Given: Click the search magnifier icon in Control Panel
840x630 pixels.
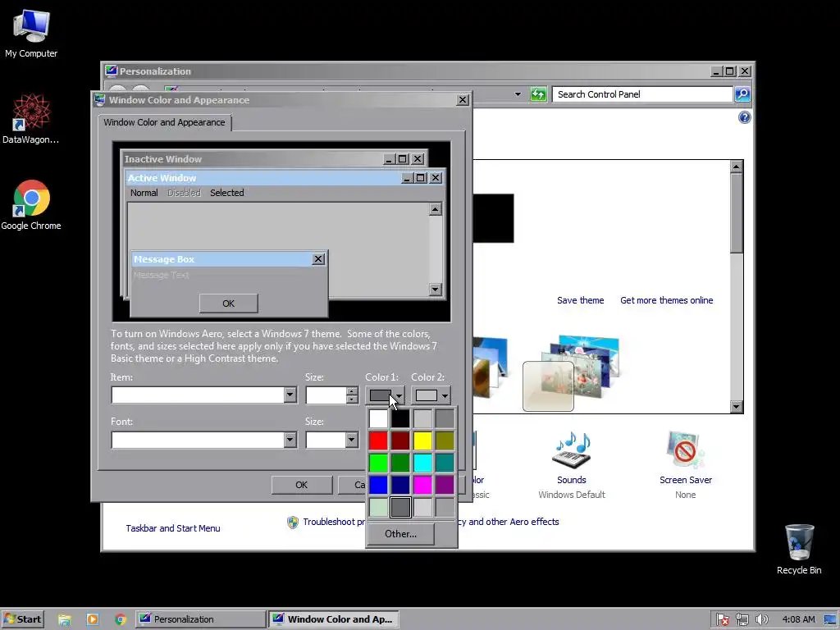Looking at the screenshot, I should 742,94.
